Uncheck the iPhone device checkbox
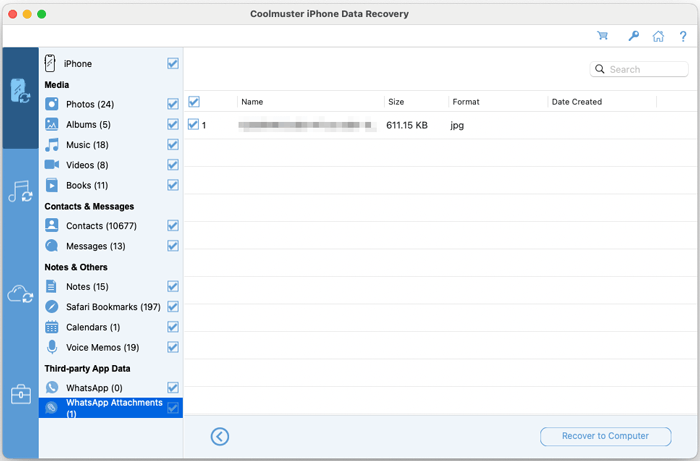700x461 pixels. (x=173, y=63)
